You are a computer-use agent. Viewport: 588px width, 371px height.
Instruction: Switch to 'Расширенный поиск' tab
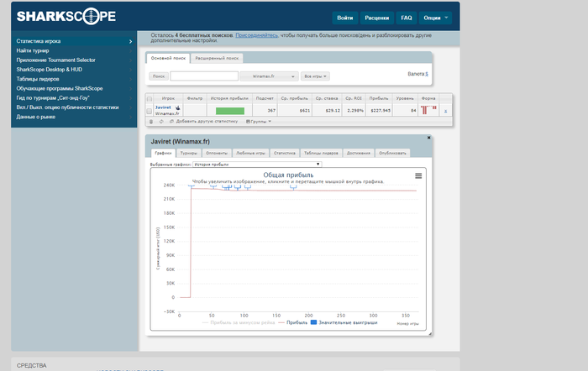pos(217,59)
